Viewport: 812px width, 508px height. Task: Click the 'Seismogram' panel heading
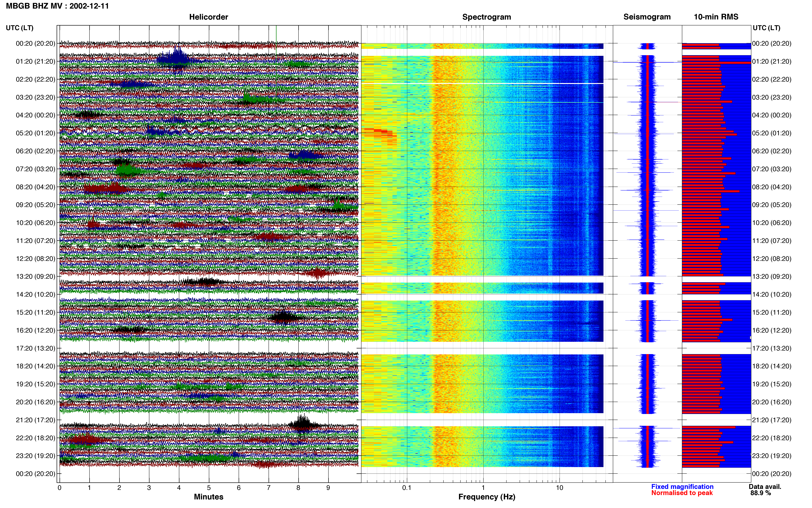(x=647, y=17)
